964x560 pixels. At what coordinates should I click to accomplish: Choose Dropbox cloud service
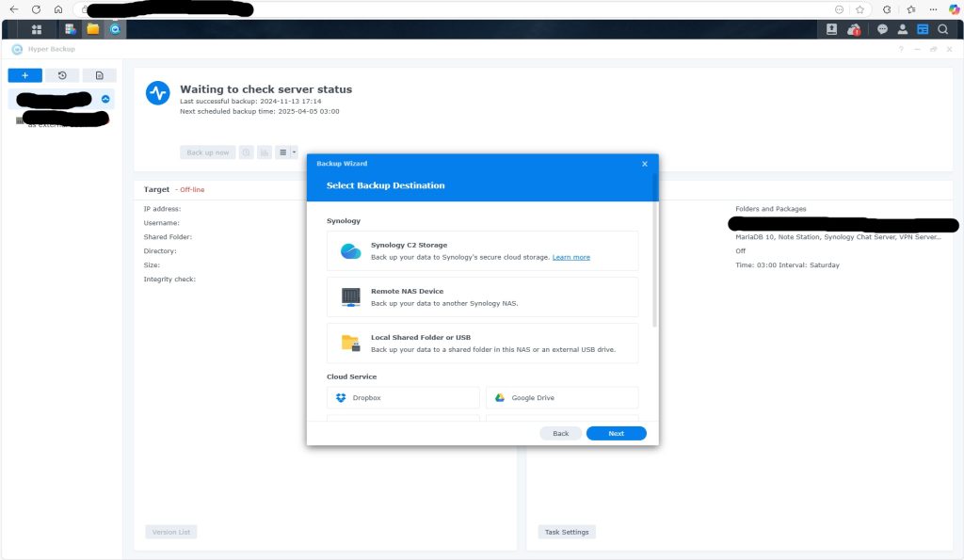[403, 398]
